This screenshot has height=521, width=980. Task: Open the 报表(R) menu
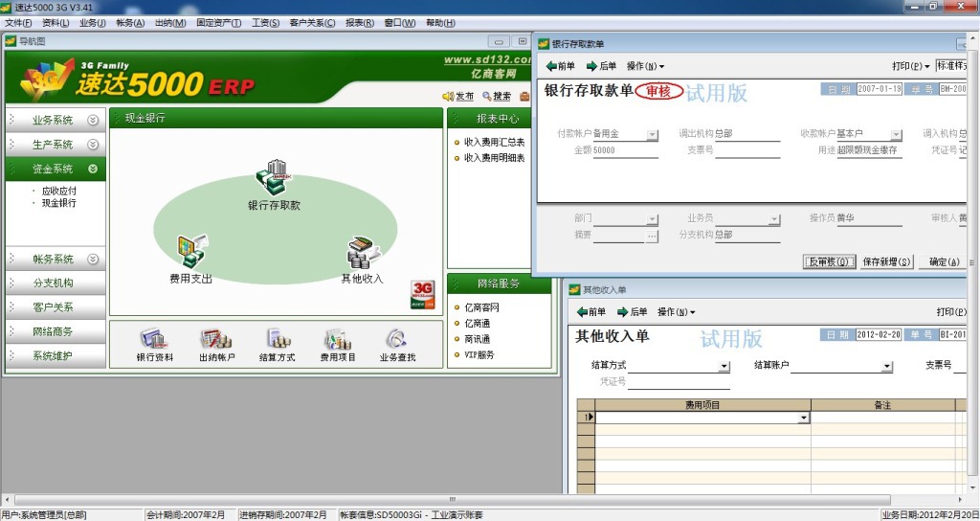coord(360,23)
